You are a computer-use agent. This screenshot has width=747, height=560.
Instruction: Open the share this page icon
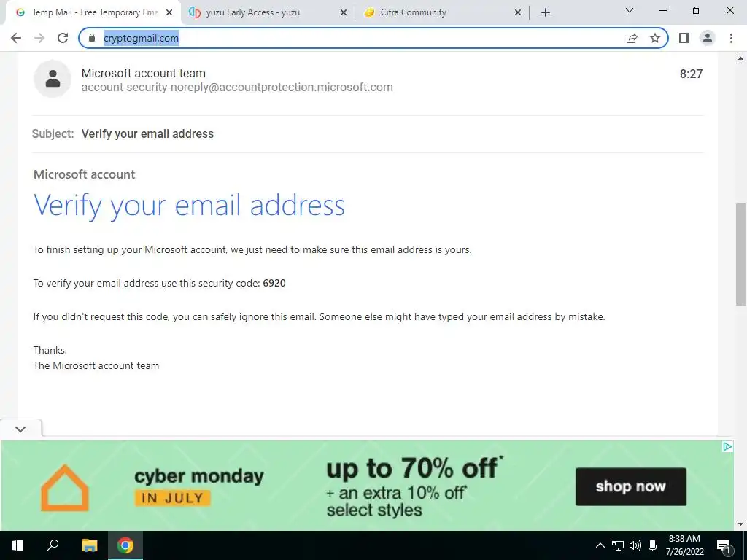pos(632,38)
